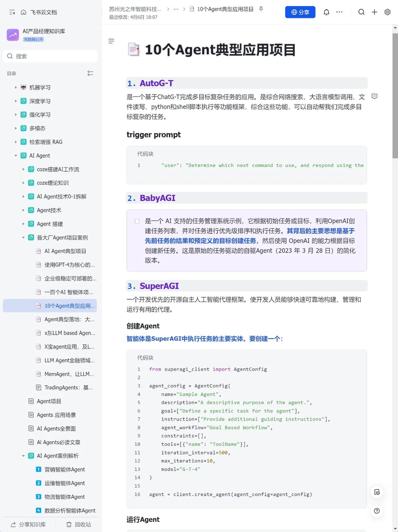Expand coze搭建AI工作流 node
This screenshot has height=532, width=398.
coord(23,169)
